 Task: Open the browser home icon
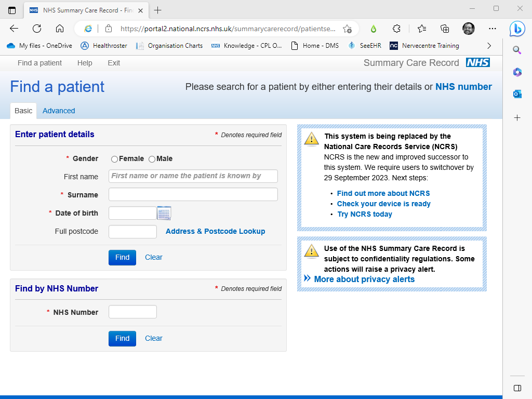60,29
